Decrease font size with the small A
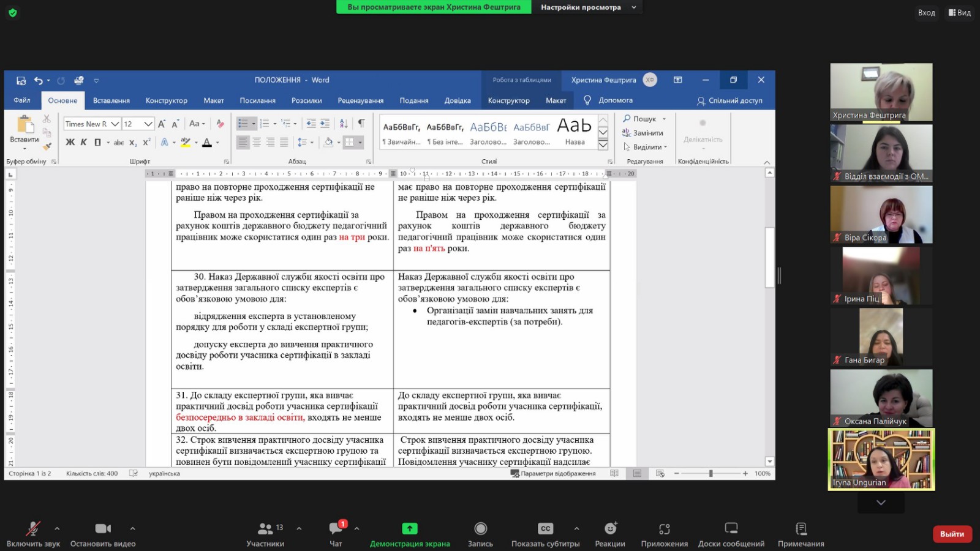Image resolution: width=980 pixels, height=551 pixels. (175, 124)
